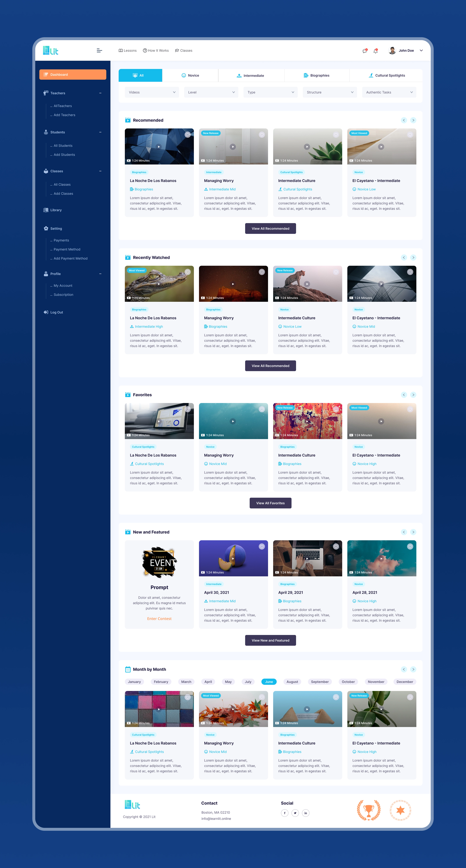Toggle heart on April 28, 2021 card
Viewport: 466px width, 868px height.
click(x=410, y=547)
